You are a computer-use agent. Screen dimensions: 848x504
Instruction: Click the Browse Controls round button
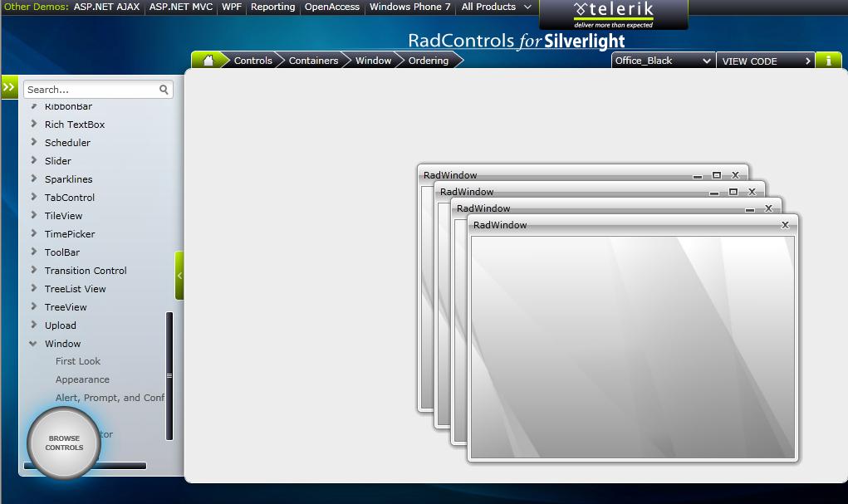click(x=64, y=443)
